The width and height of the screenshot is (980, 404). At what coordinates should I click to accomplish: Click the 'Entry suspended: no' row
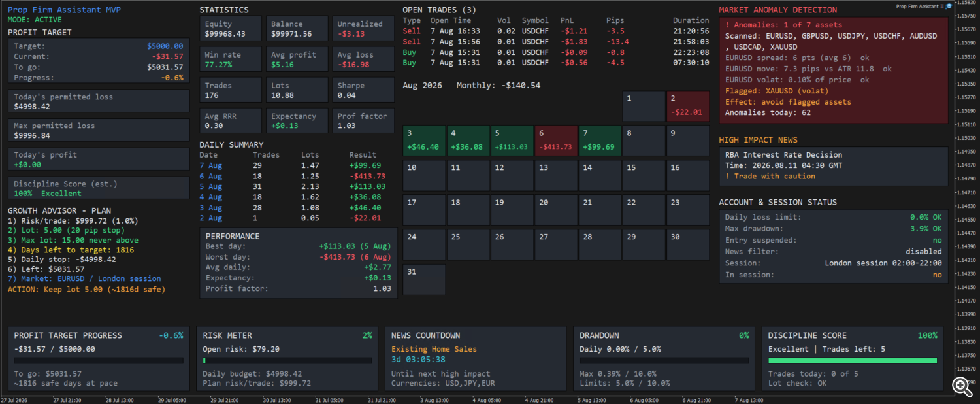coord(834,240)
